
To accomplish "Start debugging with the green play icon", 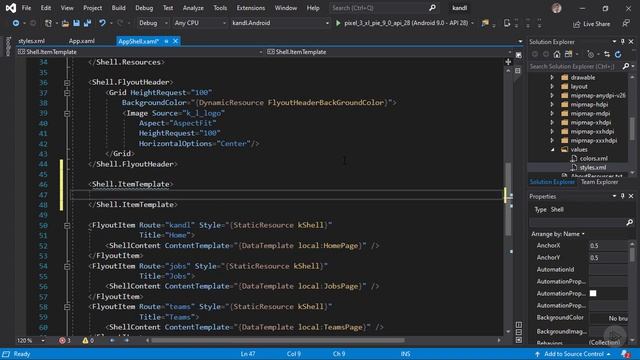I will click(x=338, y=23).
